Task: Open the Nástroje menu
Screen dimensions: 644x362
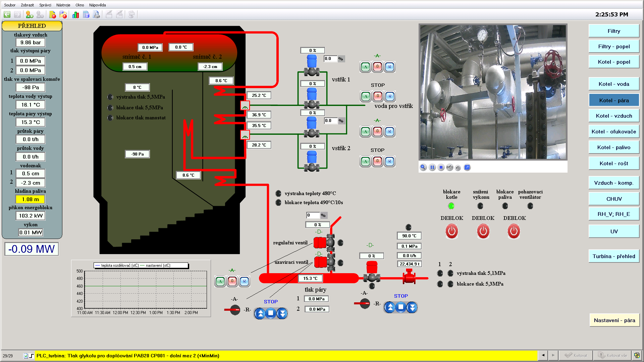Action: click(x=63, y=5)
